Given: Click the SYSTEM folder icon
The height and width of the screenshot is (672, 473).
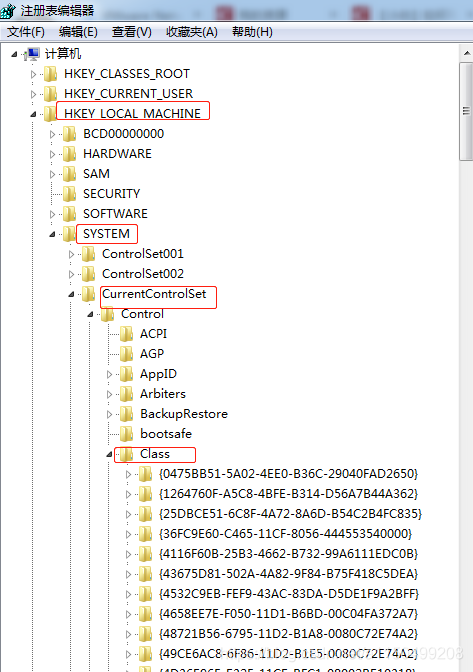Looking at the screenshot, I should [x=69, y=234].
